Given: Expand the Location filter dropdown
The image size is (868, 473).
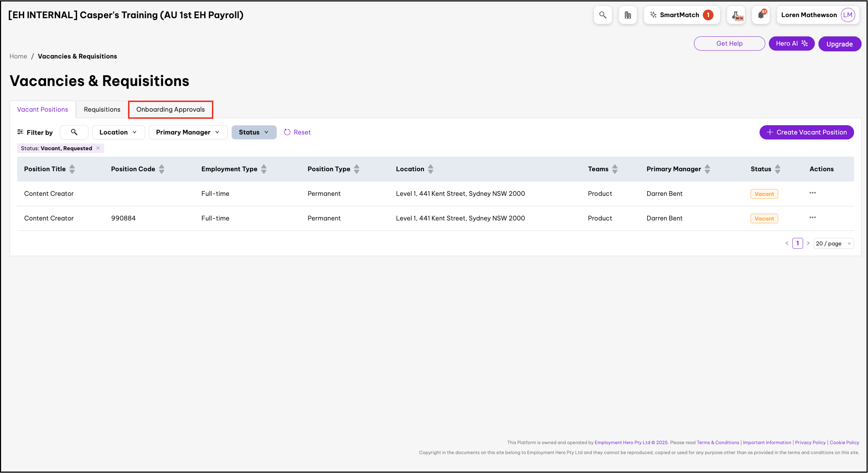Looking at the screenshot, I should tap(118, 132).
